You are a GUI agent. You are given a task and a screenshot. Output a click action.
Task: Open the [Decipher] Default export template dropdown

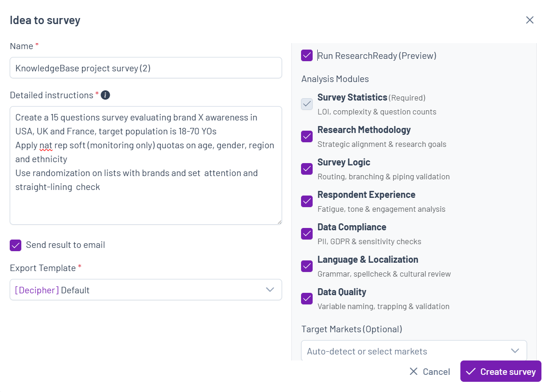[146, 290]
